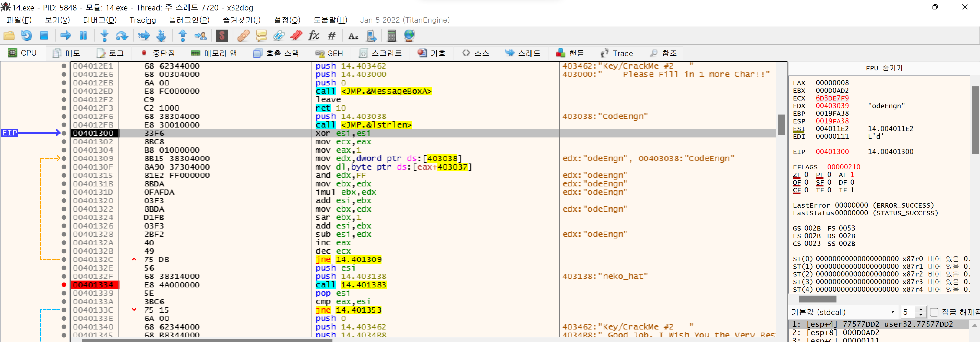
Task: Click the register panel horizontal scrollbar
Action: point(817,299)
